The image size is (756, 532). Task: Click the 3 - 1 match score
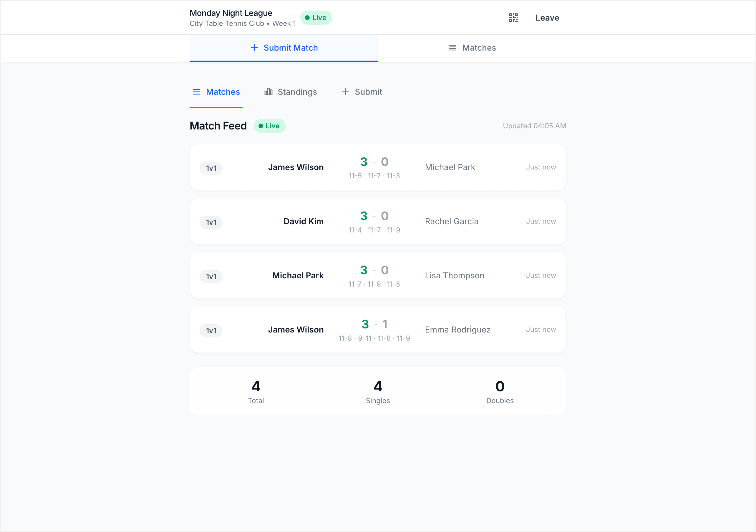pos(374,324)
